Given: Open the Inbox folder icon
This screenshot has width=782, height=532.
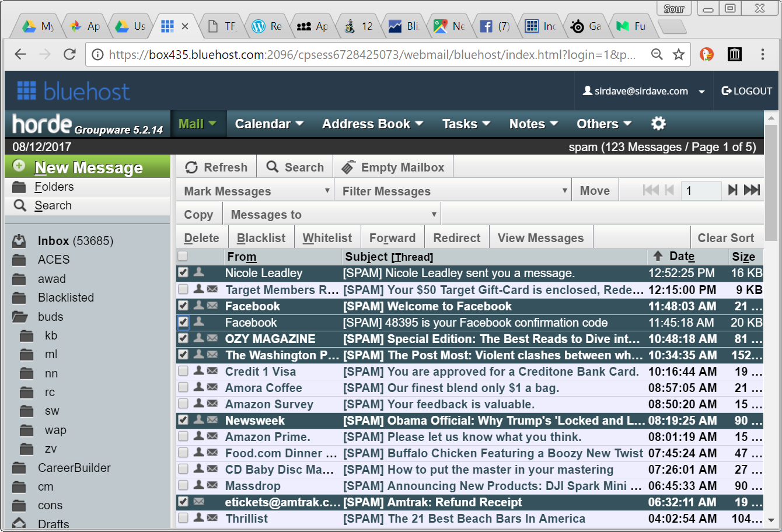Looking at the screenshot, I should 19,241.
